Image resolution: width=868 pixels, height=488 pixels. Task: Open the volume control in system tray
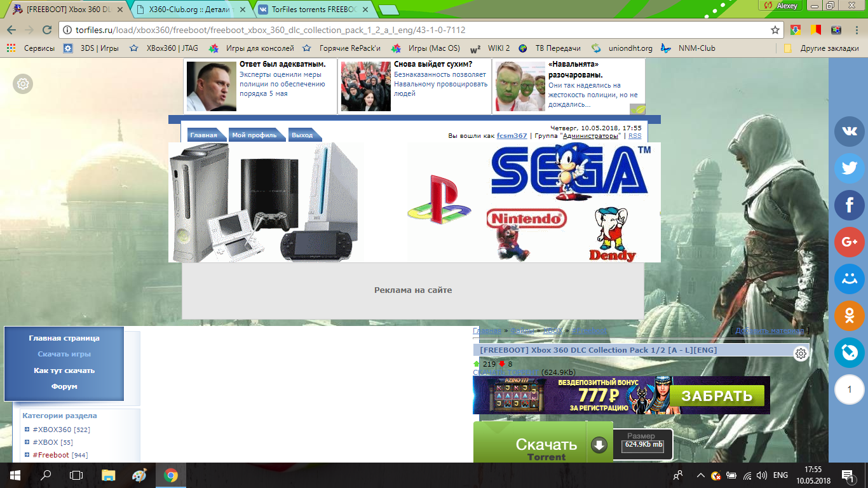tap(761, 475)
